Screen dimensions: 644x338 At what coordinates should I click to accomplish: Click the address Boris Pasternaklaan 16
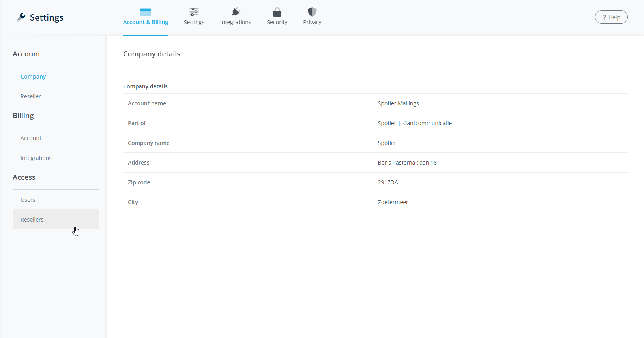(407, 163)
